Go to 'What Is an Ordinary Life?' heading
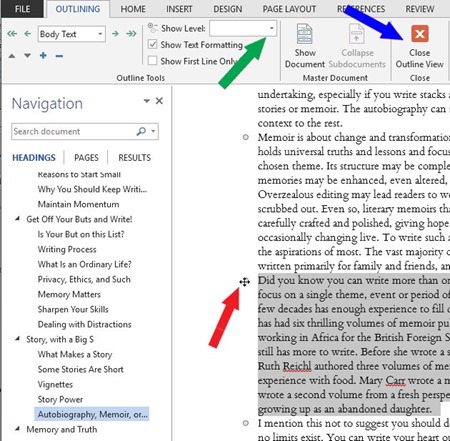Screen dimensions: 450x441 [x=85, y=264]
